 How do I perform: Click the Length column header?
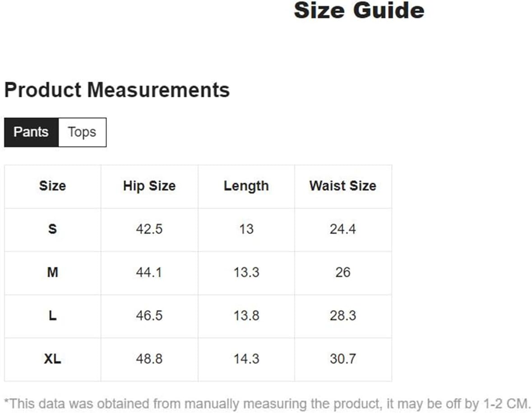246,186
